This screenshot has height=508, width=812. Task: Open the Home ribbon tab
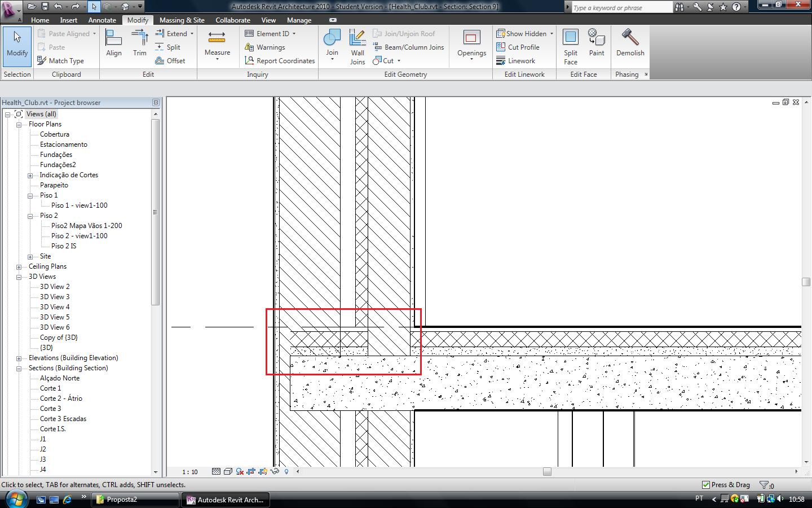click(40, 20)
